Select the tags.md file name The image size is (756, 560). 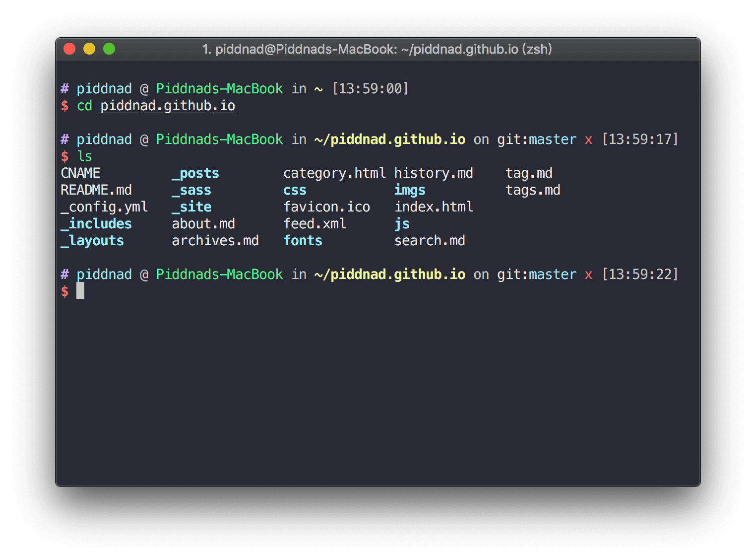(533, 190)
